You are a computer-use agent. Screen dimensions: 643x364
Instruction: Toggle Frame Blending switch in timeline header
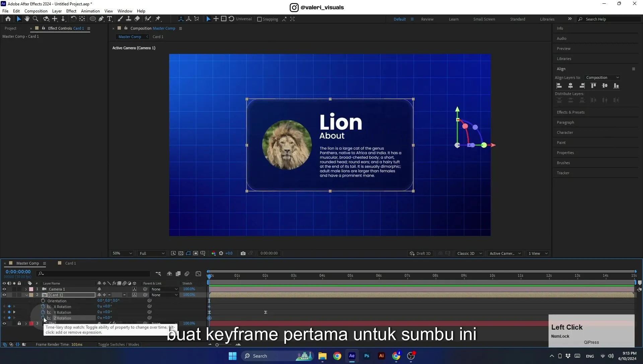click(x=178, y=274)
